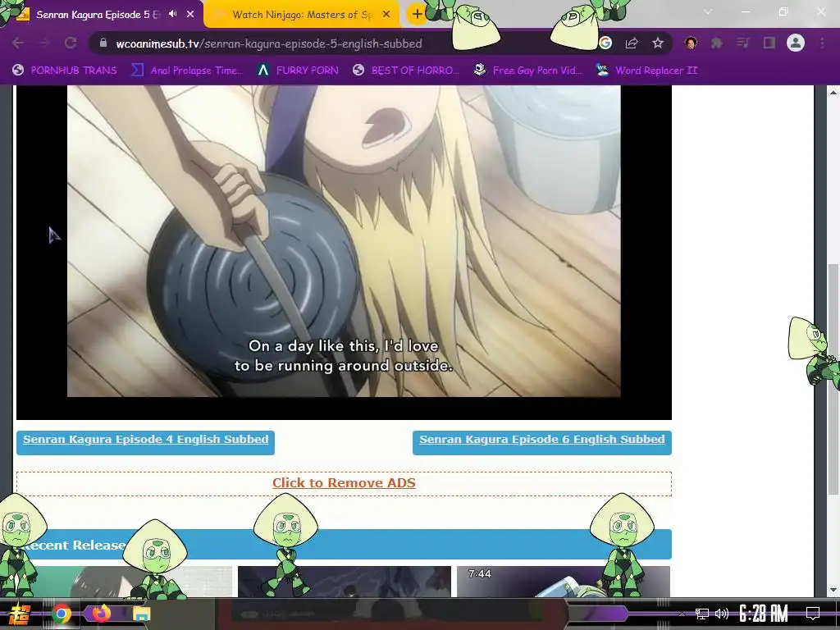The width and height of the screenshot is (840, 630).
Task: Bookmark this page with the star
Action: point(658,43)
